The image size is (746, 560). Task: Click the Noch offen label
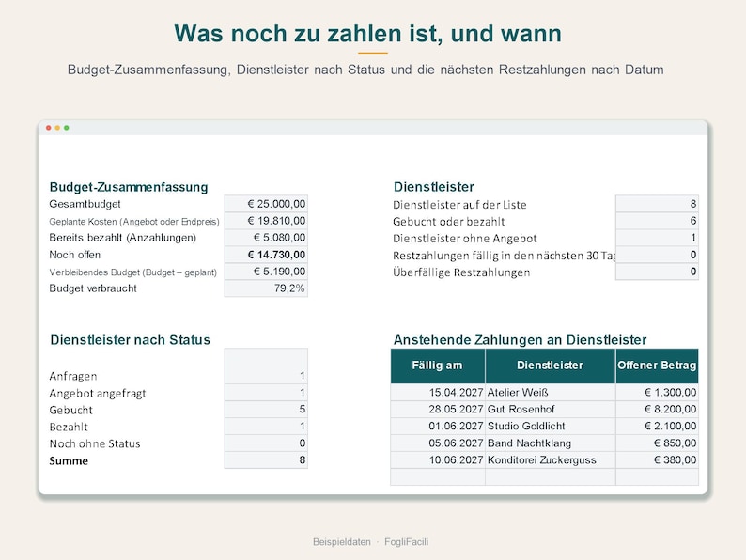(x=75, y=255)
